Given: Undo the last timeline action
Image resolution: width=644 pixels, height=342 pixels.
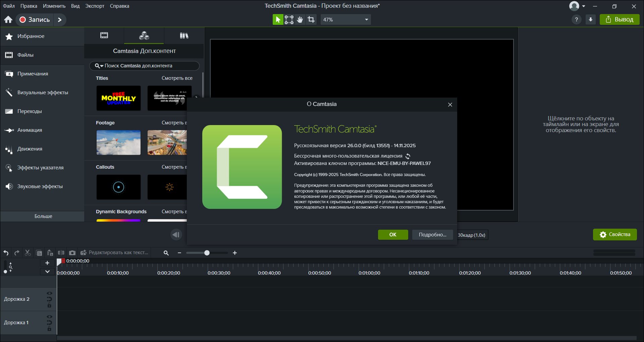Looking at the screenshot, I should [x=6, y=253].
